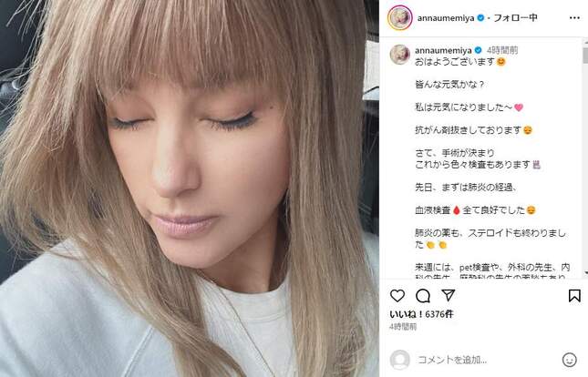Image resolution: width=588 pixels, height=377 pixels.
Task: Click the main selfie photo
Action: click(190, 188)
